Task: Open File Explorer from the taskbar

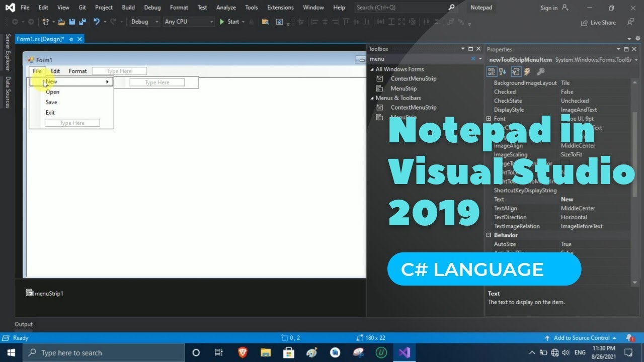Action: click(266, 352)
